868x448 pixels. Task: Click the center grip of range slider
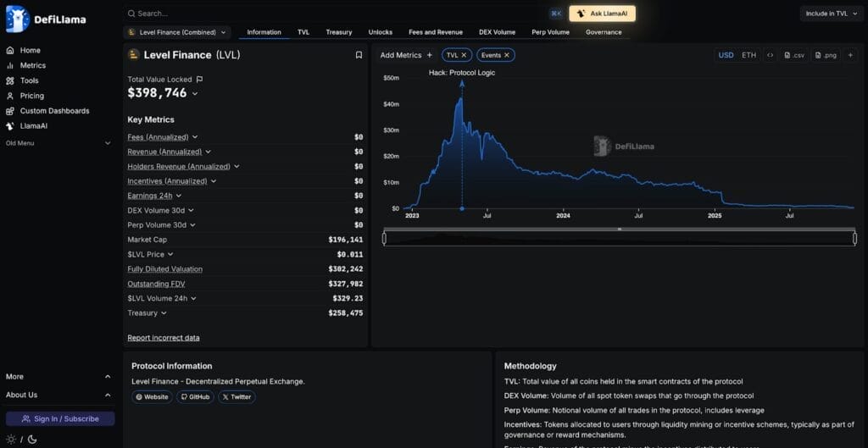pos(620,229)
